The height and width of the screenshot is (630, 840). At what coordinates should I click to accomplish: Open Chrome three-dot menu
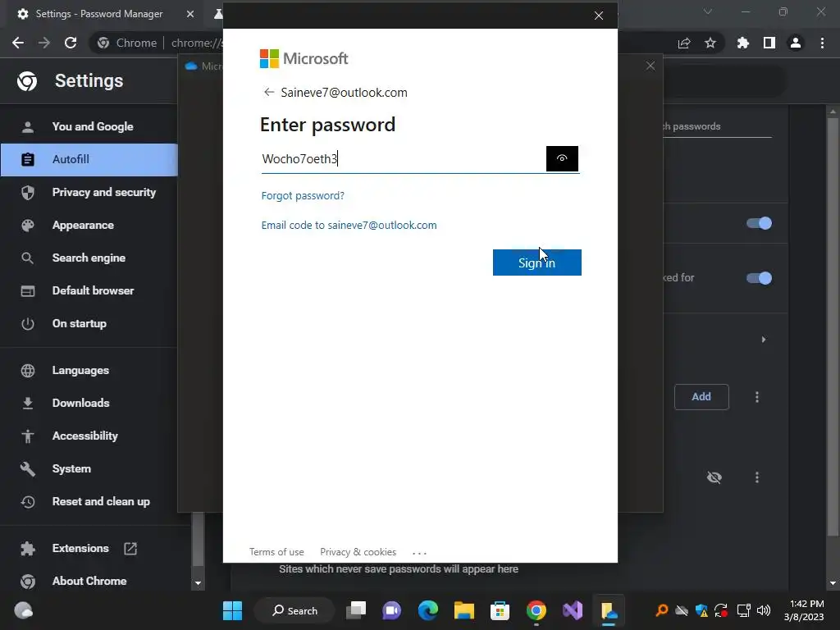pyautogui.click(x=822, y=43)
